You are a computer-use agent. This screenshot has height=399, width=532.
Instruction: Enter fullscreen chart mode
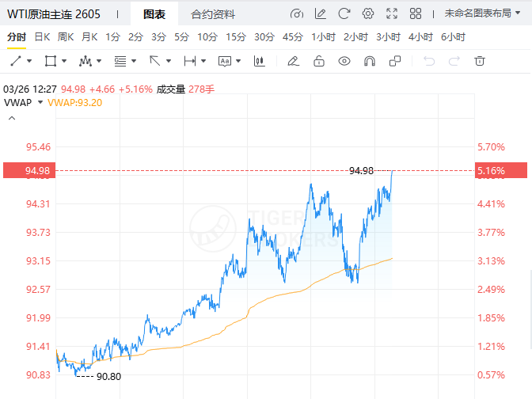pyautogui.click(x=392, y=14)
